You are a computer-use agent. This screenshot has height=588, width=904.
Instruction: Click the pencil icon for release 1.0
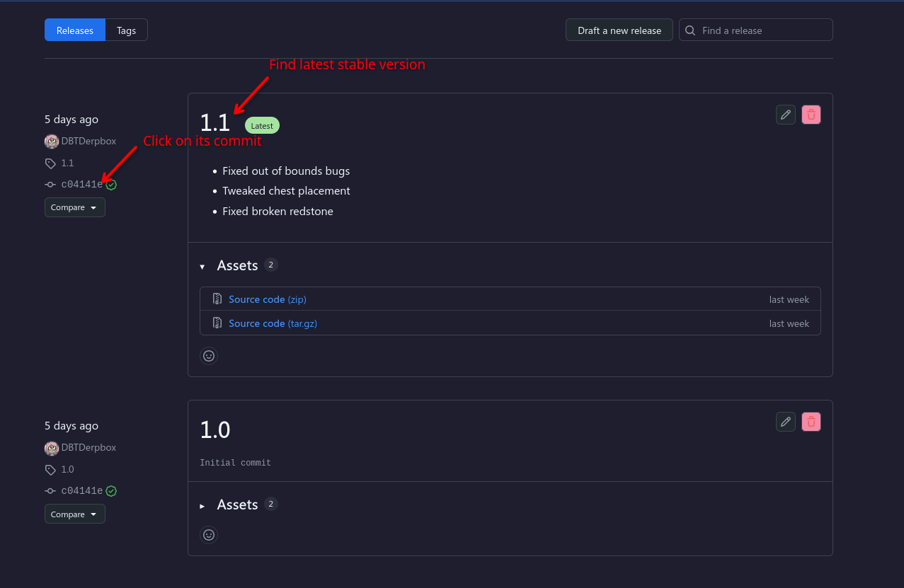click(786, 422)
